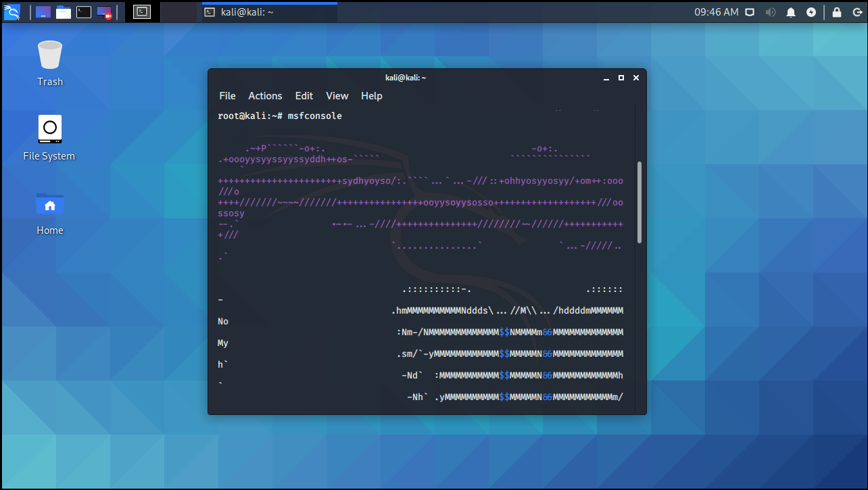
Task: Open the notifications bell icon
Action: point(791,12)
